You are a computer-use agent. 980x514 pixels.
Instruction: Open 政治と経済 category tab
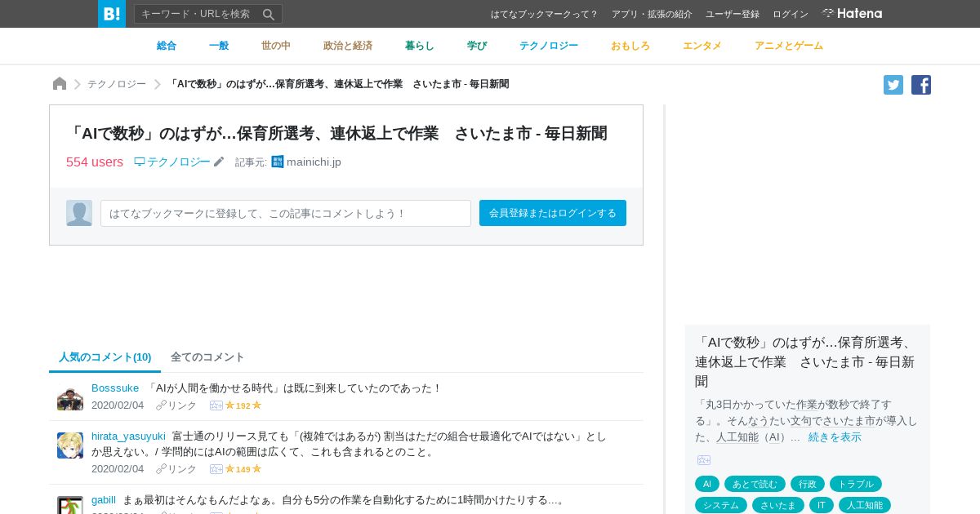point(348,46)
